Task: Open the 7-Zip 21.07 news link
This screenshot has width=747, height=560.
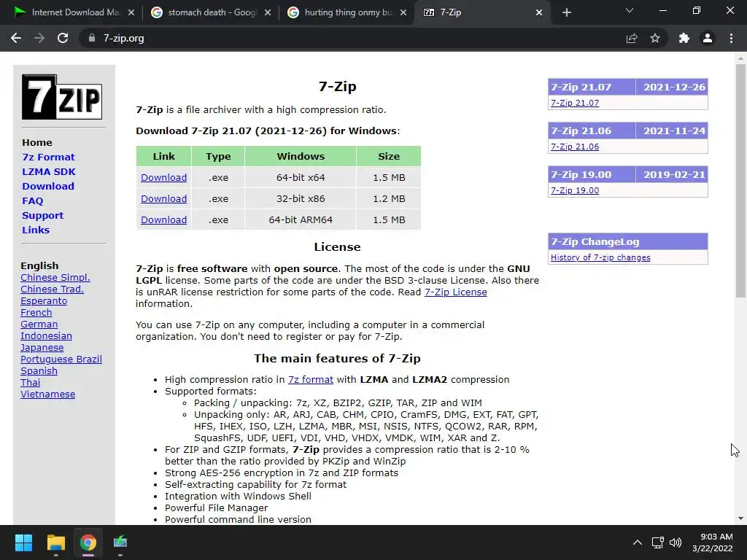Action: click(575, 103)
